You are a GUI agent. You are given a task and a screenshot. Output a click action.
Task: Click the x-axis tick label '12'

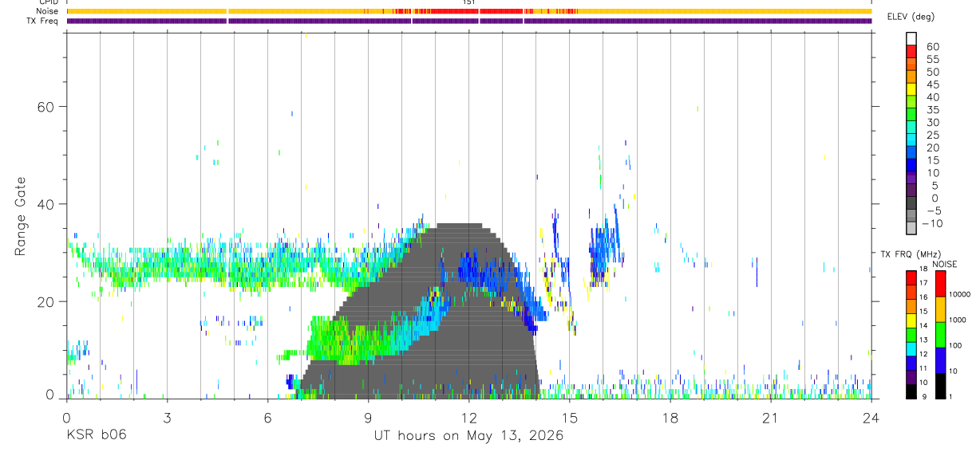(x=468, y=418)
